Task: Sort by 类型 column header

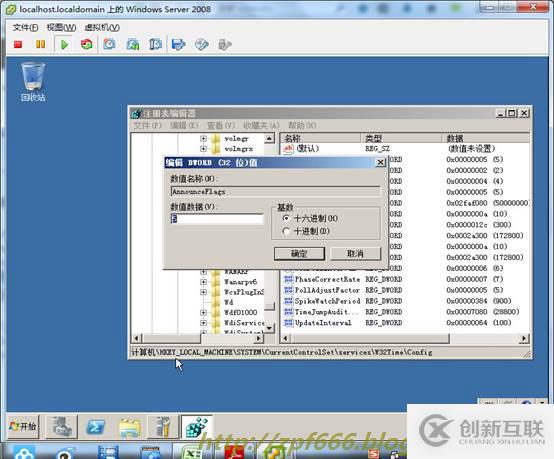Action: click(x=401, y=138)
